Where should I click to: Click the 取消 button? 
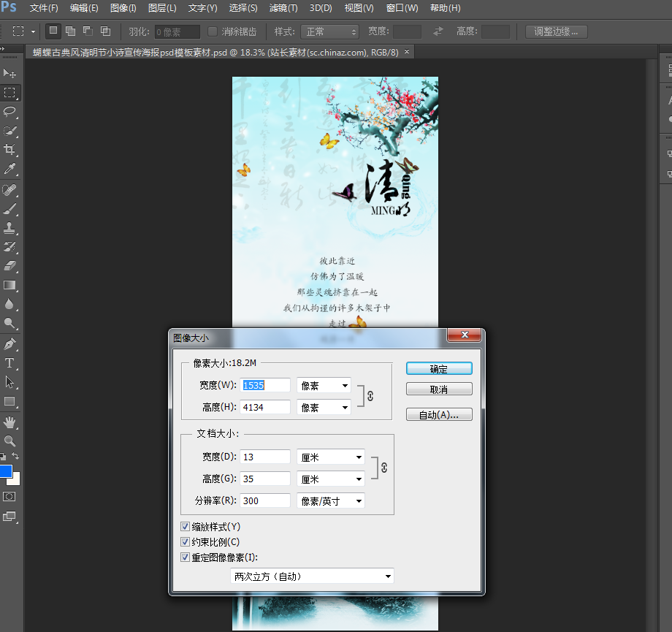click(439, 389)
